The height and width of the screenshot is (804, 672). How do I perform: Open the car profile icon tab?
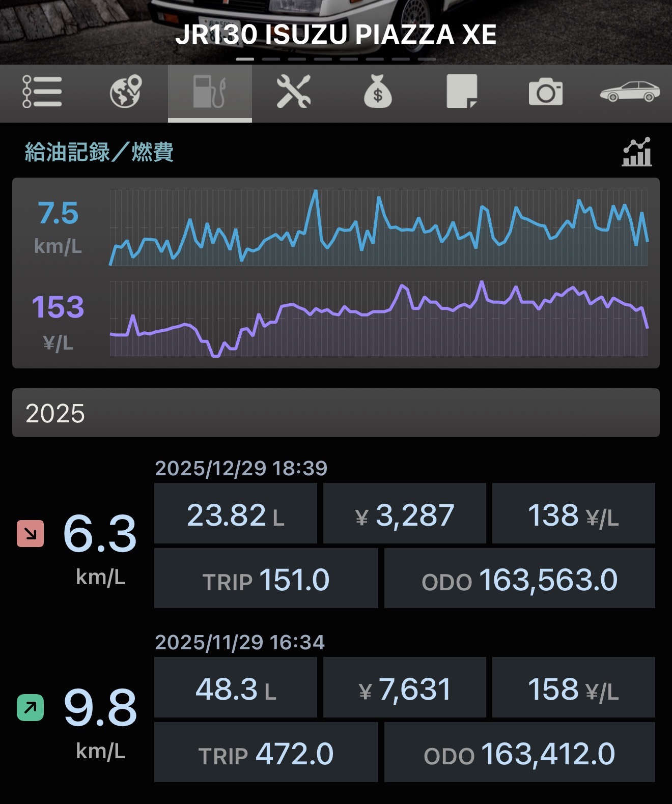[630, 92]
